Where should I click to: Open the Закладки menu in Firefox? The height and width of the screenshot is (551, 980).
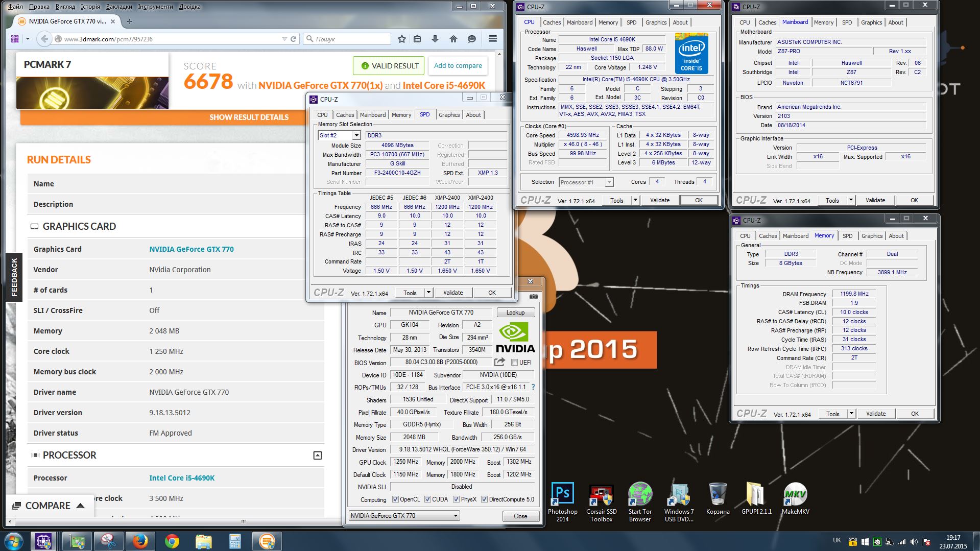119,7
